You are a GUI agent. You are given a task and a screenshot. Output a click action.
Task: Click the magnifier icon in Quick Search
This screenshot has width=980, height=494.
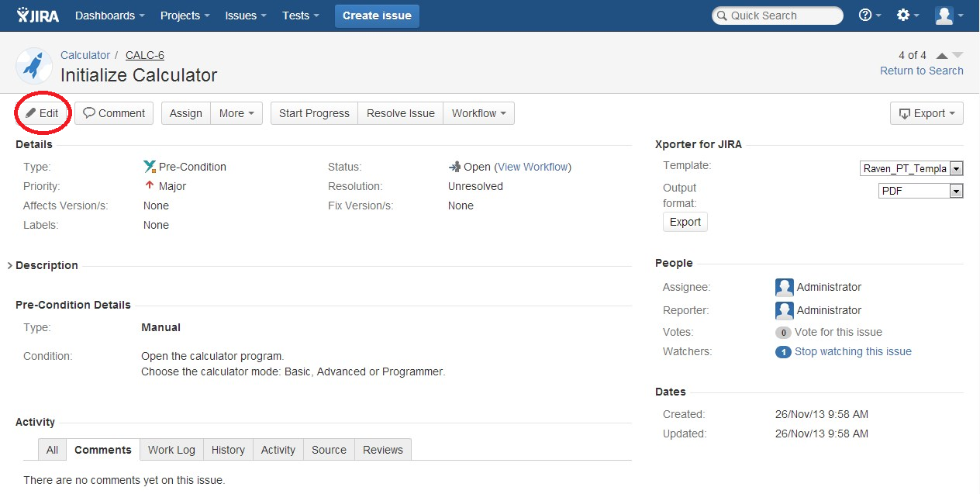(x=722, y=16)
